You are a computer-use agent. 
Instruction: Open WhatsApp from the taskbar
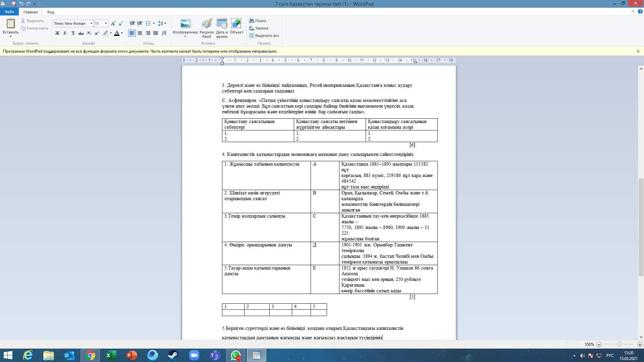pyautogui.click(x=236, y=355)
